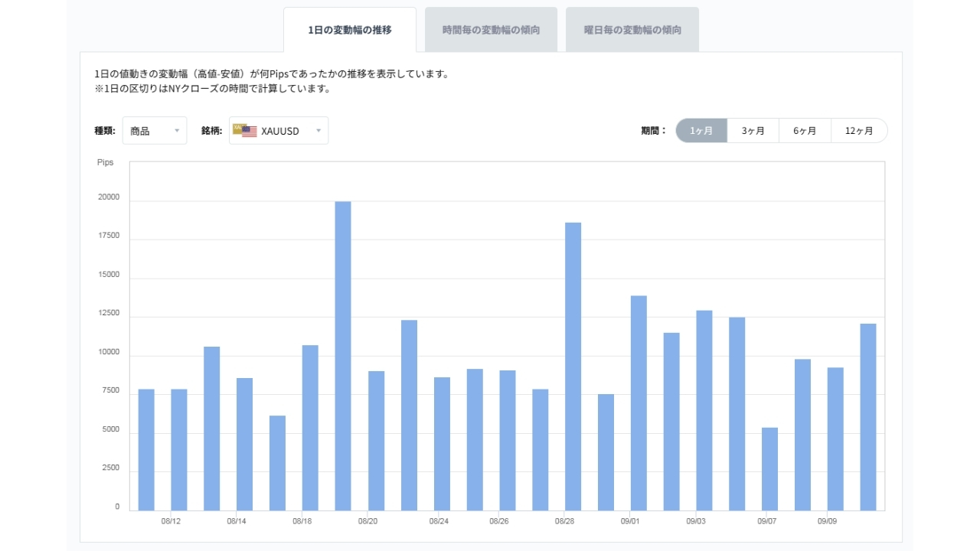Click the last bar on the chart's right edge

click(x=868, y=417)
